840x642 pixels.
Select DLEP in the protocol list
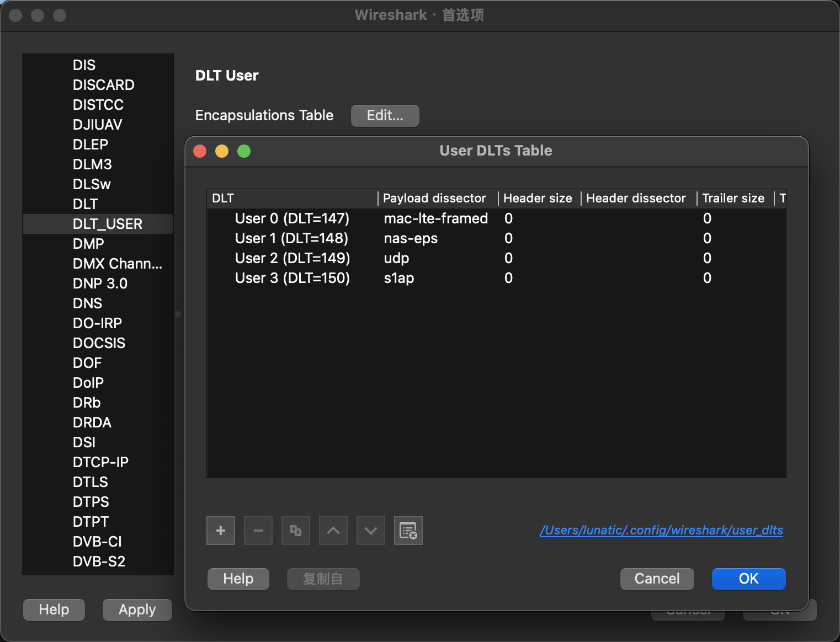pos(98,145)
